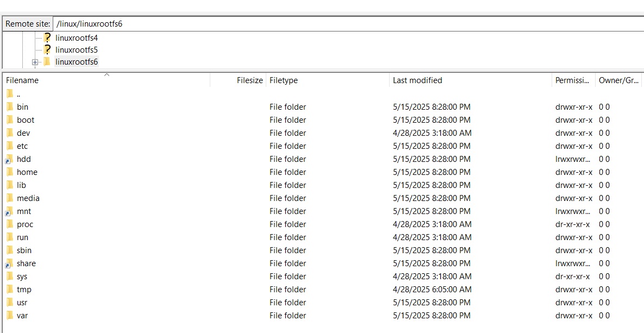Select the lib filename
The image size is (644, 333).
point(21,185)
